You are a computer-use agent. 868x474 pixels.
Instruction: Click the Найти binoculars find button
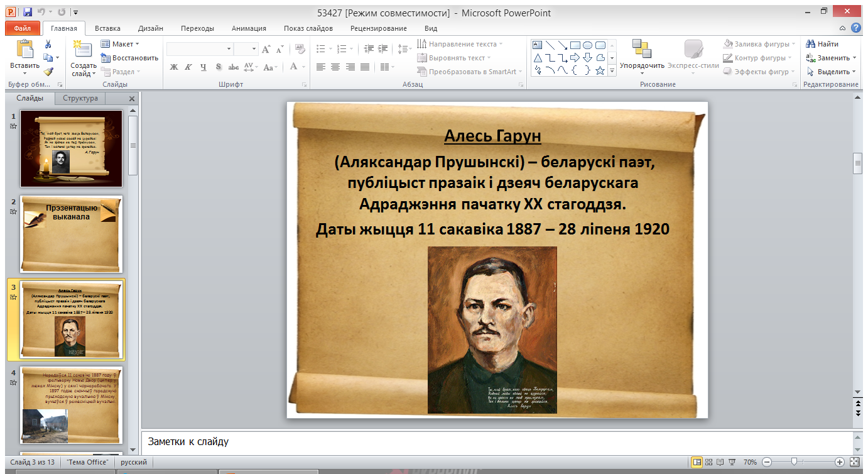[x=823, y=44]
